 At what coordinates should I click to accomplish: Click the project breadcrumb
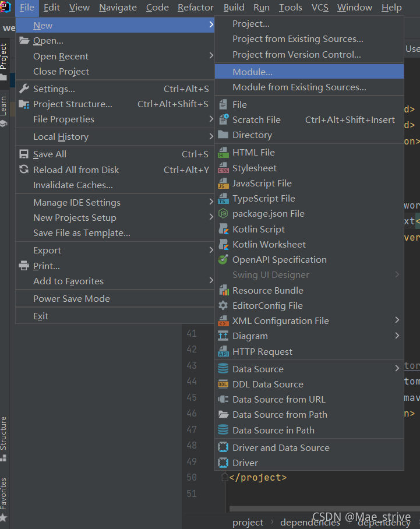click(248, 523)
